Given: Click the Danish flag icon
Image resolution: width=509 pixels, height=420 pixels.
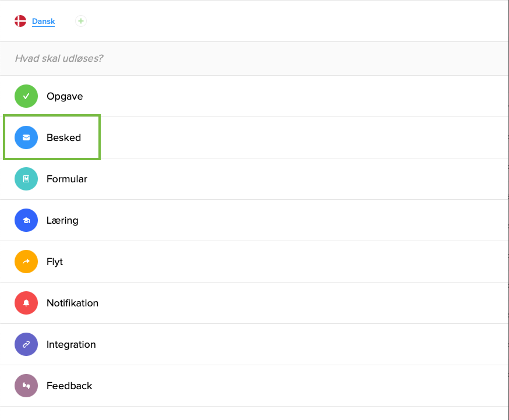Looking at the screenshot, I should point(20,22).
